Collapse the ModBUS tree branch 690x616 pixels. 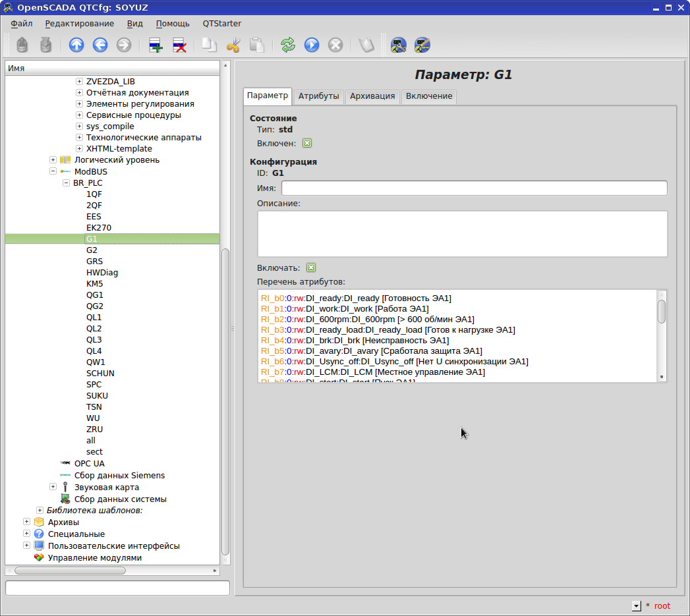click(x=54, y=171)
